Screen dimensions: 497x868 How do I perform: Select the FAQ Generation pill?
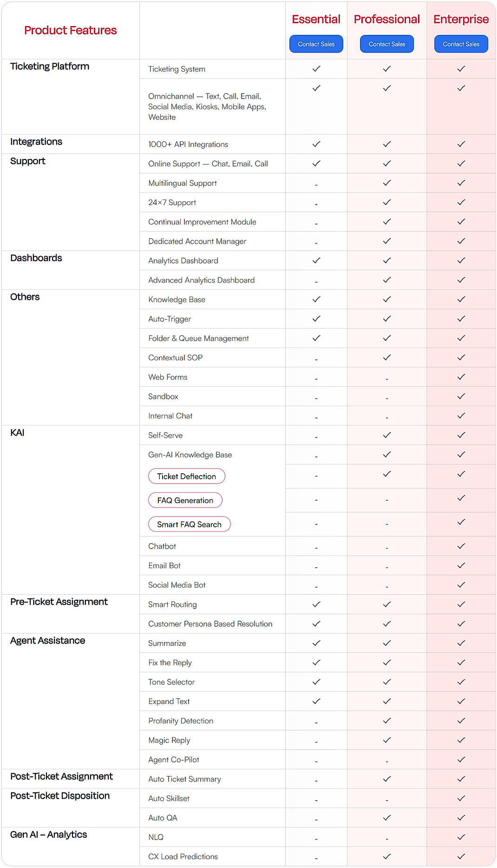(185, 500)
